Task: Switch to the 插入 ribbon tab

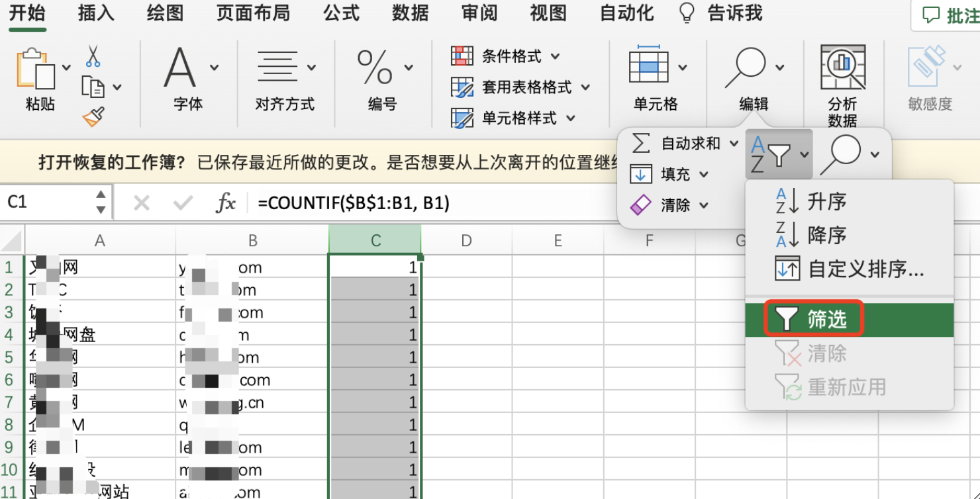Action: (x=95, y=13)
